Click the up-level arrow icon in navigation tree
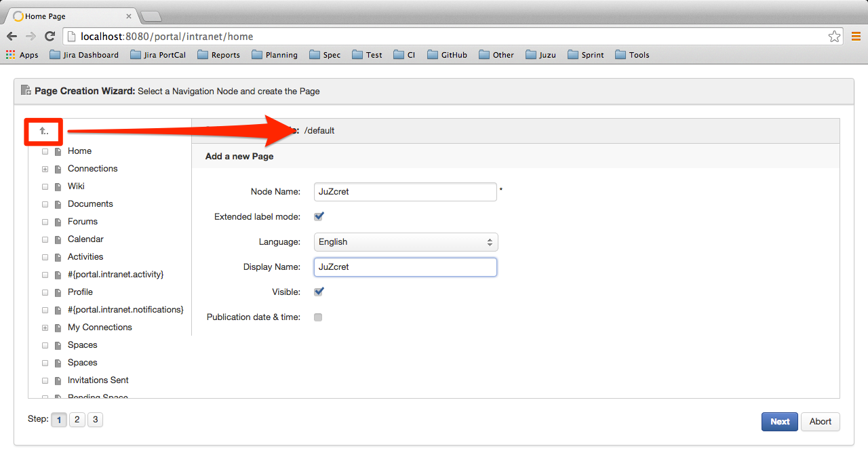The image size is (868, 455). tap(43, 131)
